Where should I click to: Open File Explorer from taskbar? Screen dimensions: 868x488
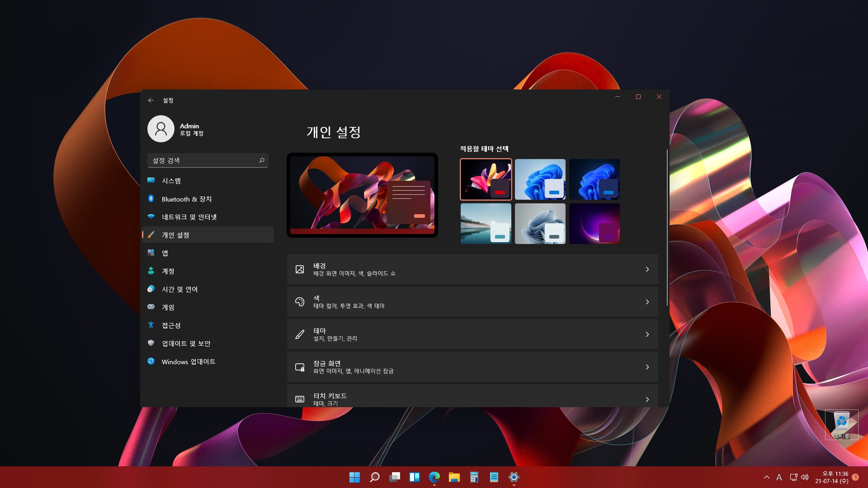point(454,477)
